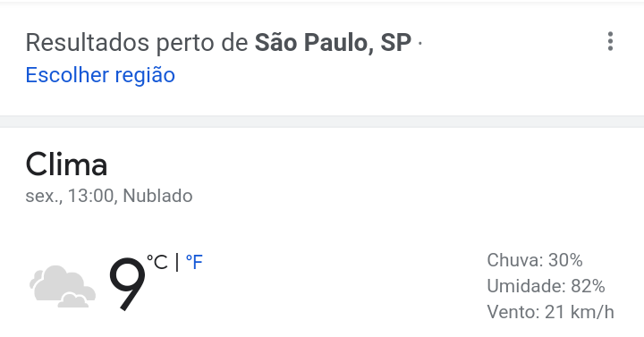This screenshot has width=644, height=337.
Task: Click the Clima section heading
Action: [x=66, y=164]
